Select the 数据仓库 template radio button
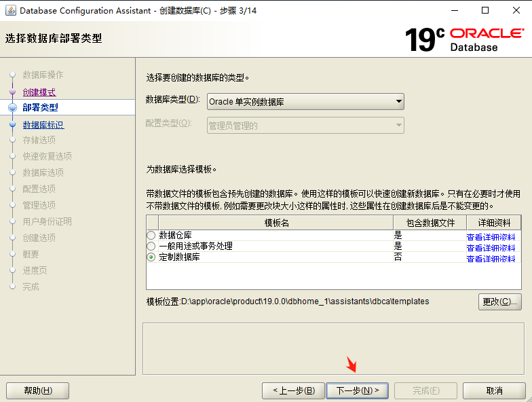Viewport: 532px width, 402px height. point(151,235)
